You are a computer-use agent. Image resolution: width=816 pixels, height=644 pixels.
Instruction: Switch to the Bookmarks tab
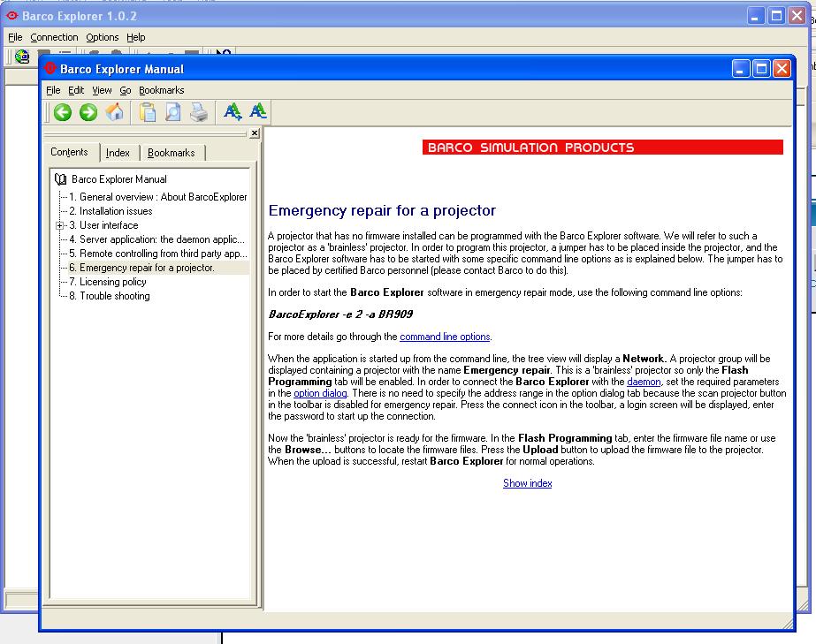click(x=172, y=153)
